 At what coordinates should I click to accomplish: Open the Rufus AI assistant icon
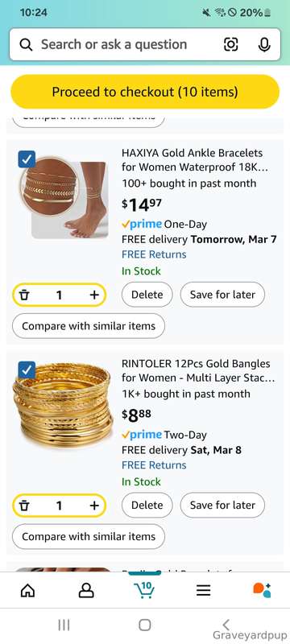point(262,590)
